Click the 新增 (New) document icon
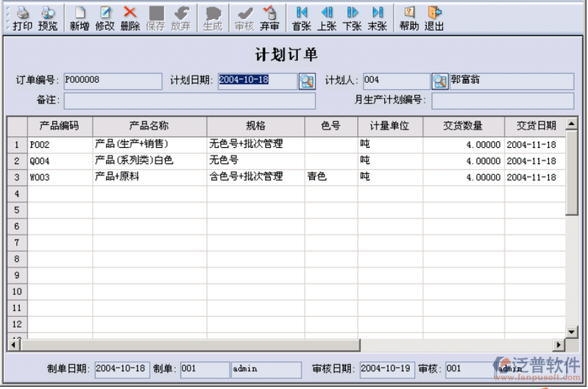 (79, 18)
